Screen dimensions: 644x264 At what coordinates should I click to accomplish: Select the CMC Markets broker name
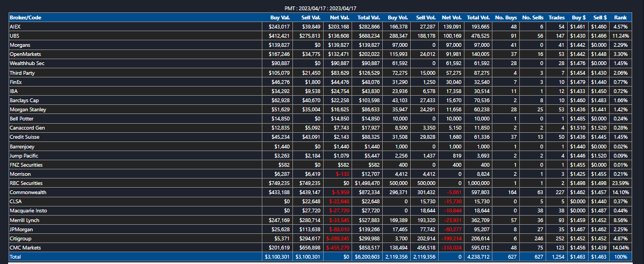25,247
